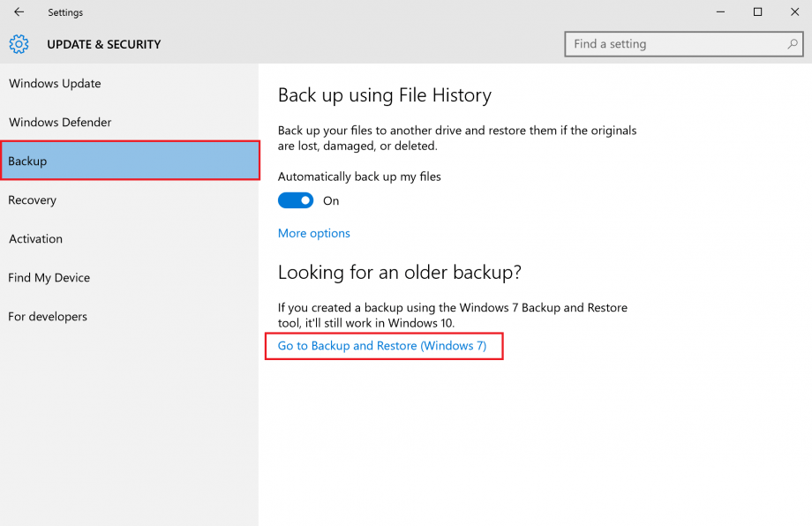Click the back arrow in the title bar

tap(19, 12)
